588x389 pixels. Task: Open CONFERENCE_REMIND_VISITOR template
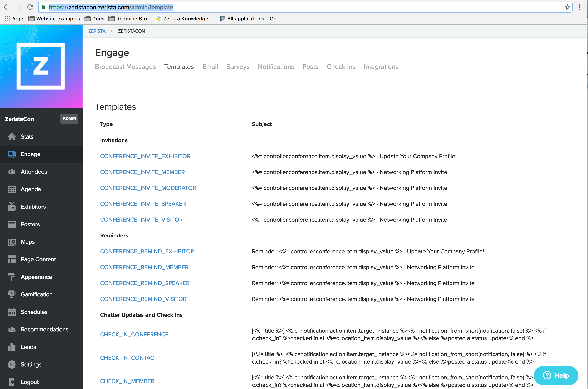point(143,299)
